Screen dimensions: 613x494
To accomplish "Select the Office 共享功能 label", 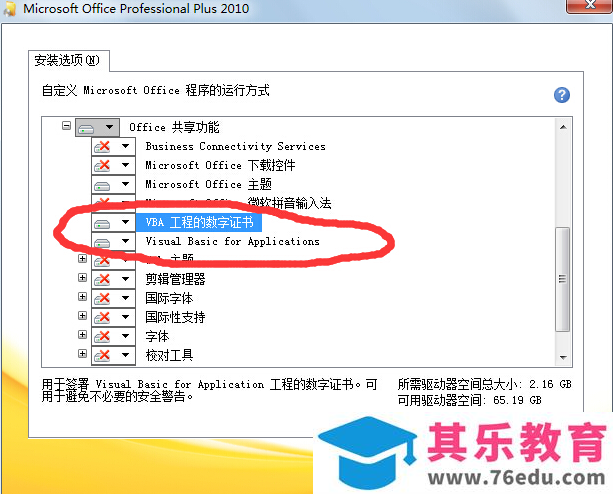I will 174,127.
